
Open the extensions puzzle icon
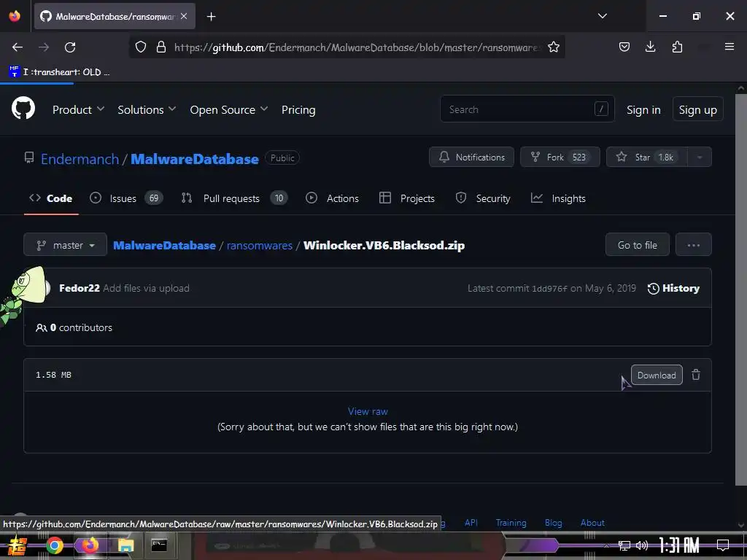point(677,47)
